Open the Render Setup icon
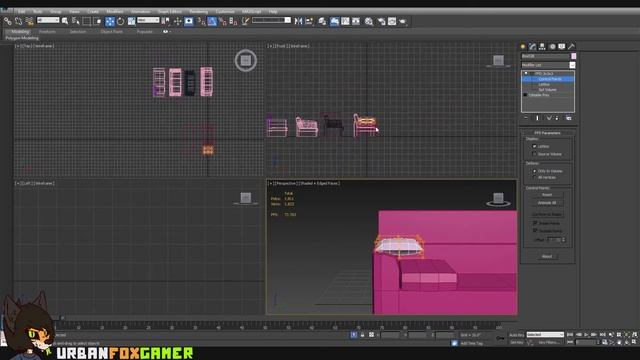This screenshot has height=360, width=640. (x=382, y=21)
